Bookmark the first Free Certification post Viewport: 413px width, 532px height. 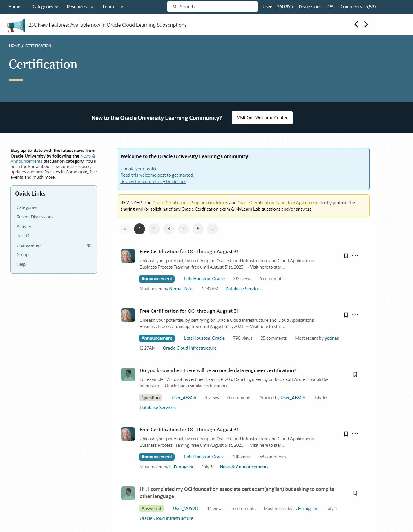tap(346, 256)
